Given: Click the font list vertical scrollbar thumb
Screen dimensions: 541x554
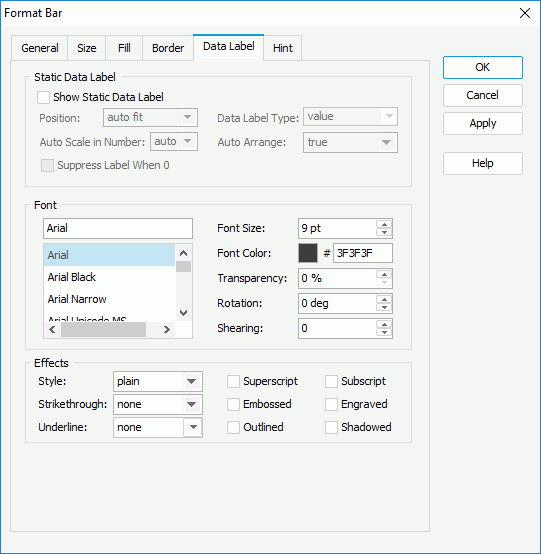Looking at the screenshot, I should pos(183,266).
